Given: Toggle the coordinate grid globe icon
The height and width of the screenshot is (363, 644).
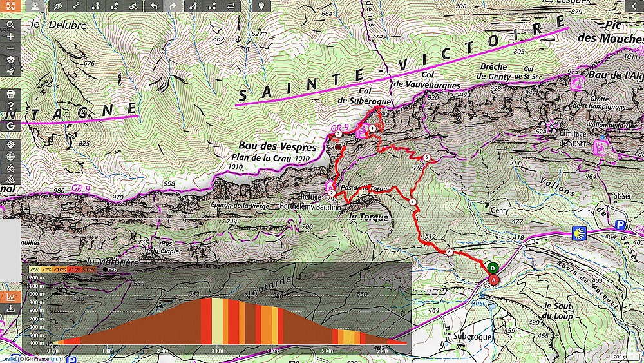Looking at the screenshot, I should pos(10,156).
